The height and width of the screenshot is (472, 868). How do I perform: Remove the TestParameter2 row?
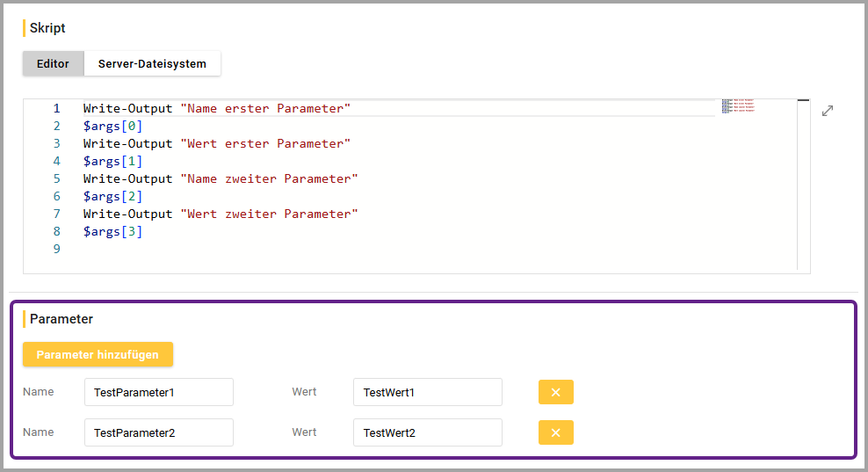(556, 432)
